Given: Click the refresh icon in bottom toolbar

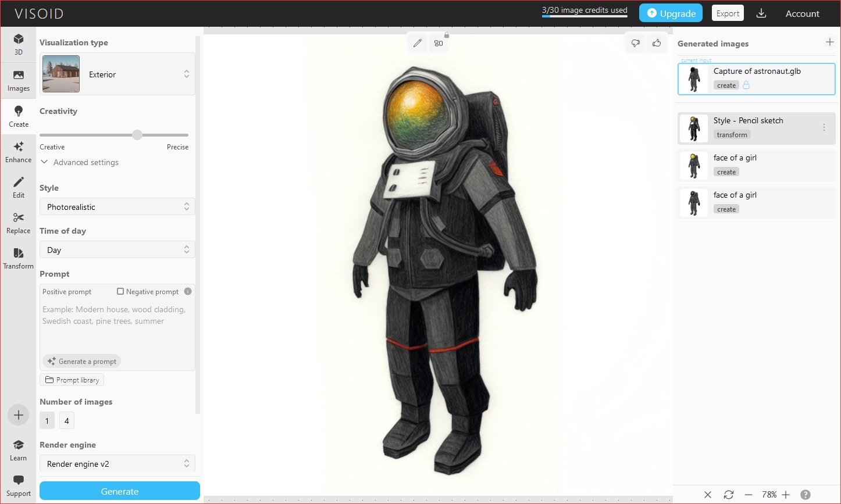Looking at the screenshot, I should [728, 495].
